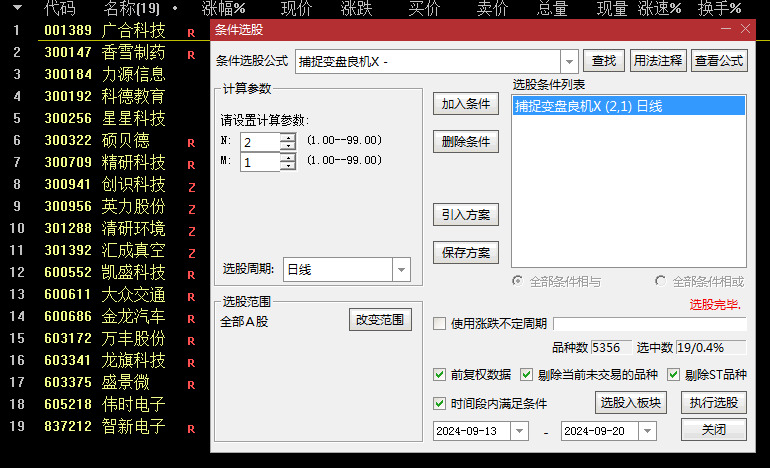Select 全部条件相或 radio button
The width and height of the screenshot is (770, 468).
[660, 281]
